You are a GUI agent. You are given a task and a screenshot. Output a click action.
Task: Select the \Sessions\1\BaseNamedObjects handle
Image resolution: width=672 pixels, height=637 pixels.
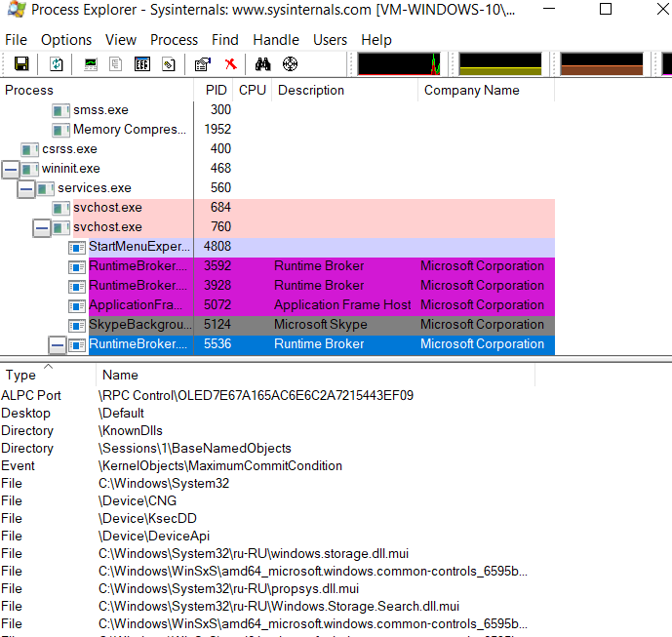click(267, 448)
